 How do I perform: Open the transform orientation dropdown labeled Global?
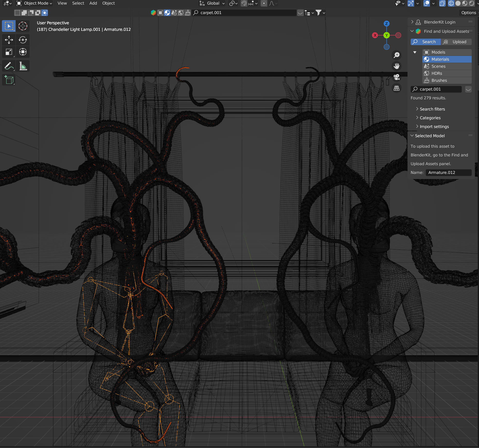[x=212, y=3]
